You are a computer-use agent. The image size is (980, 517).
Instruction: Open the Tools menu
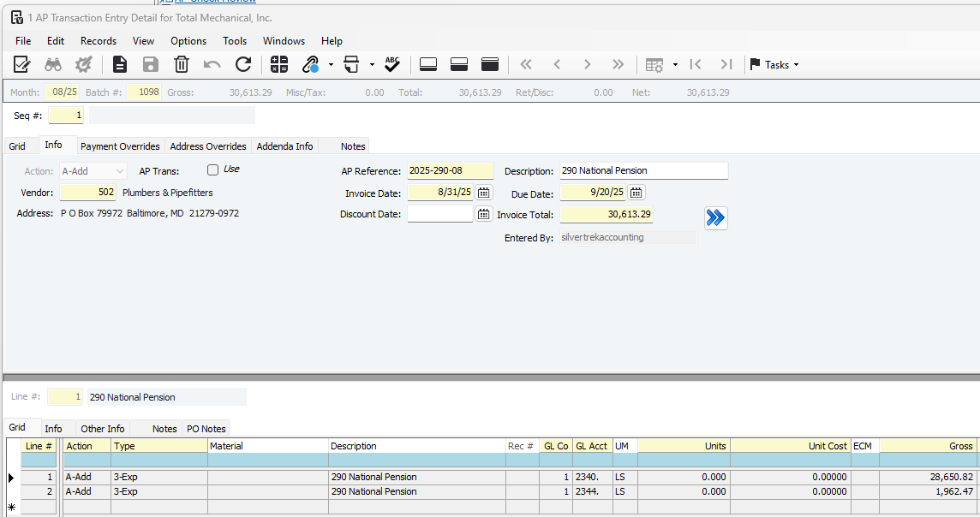point(235,40)
